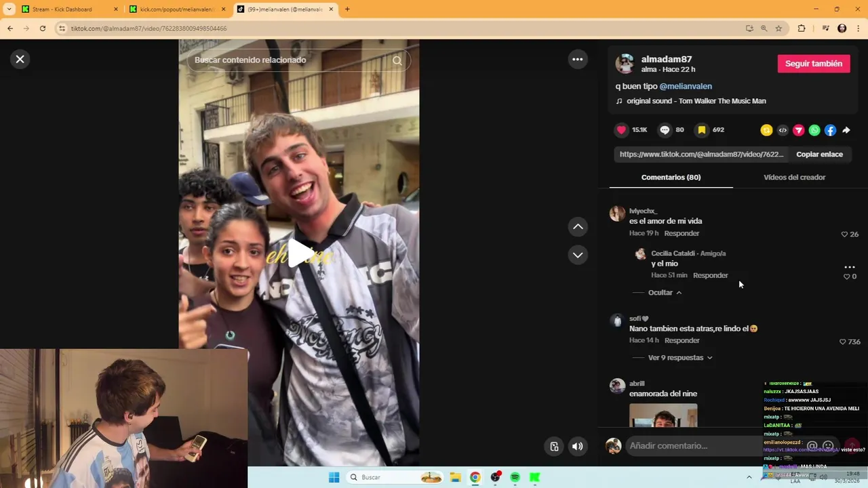Open the Chrome extensions puzzle icon
The width and height of the screenshot is (868, 488).
tap(802, 28)
